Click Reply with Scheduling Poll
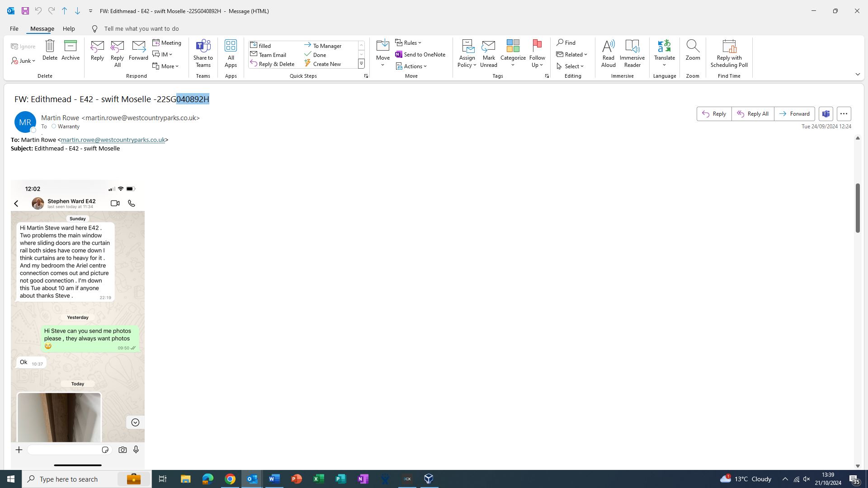Image resolution: width=868 pixels, height=488 pixels. pyautogui.click(x=729, y=46)
